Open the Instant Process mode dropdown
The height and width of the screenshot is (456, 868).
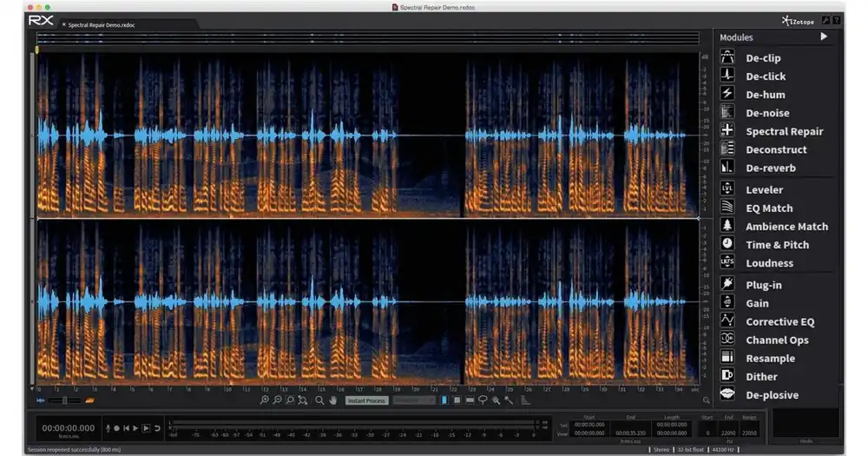tap(414, 400)
